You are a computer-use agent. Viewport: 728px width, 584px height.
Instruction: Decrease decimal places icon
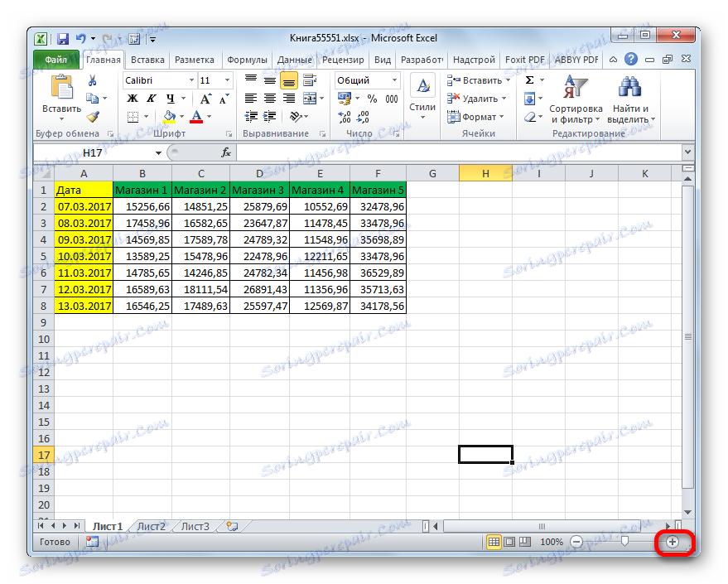[363, 117]
